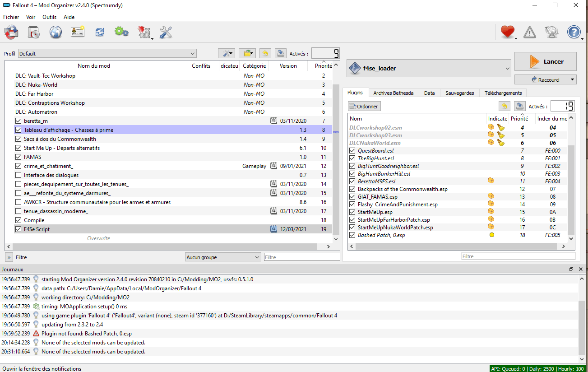Enable the Interface des dialogues mod

(x=19, y=175)
